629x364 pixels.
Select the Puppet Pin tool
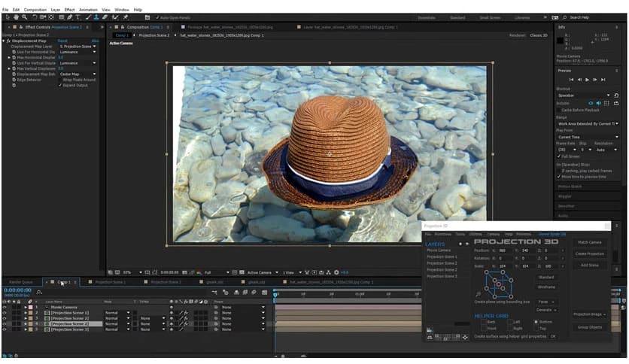tap(126, 17)
